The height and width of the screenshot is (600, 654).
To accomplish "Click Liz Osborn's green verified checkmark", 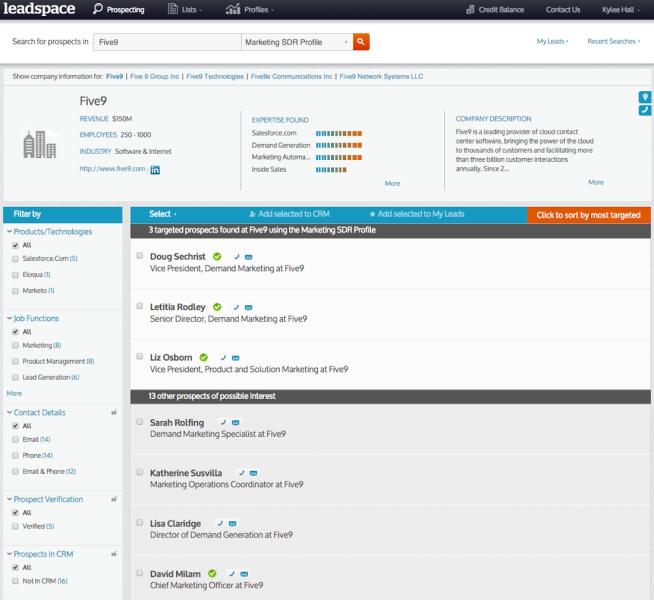I will coord(203,357).
